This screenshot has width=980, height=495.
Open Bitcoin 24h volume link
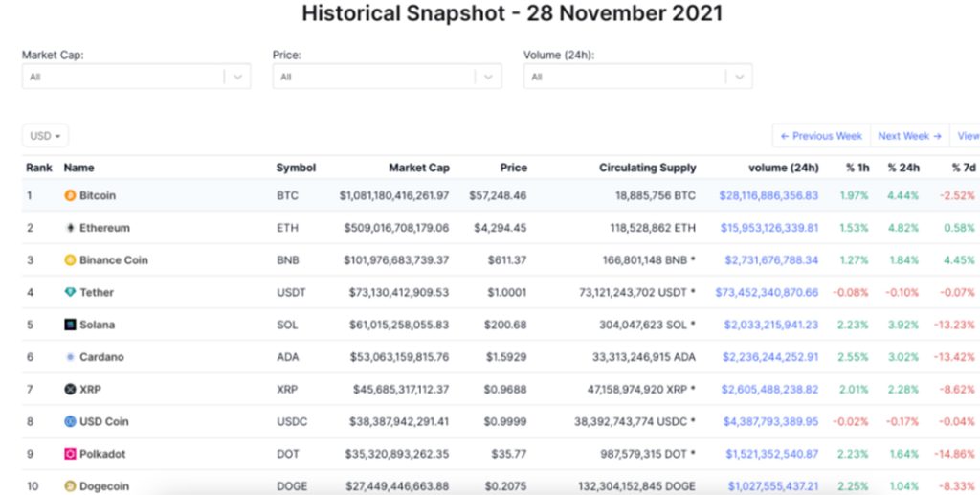point(768,195)
